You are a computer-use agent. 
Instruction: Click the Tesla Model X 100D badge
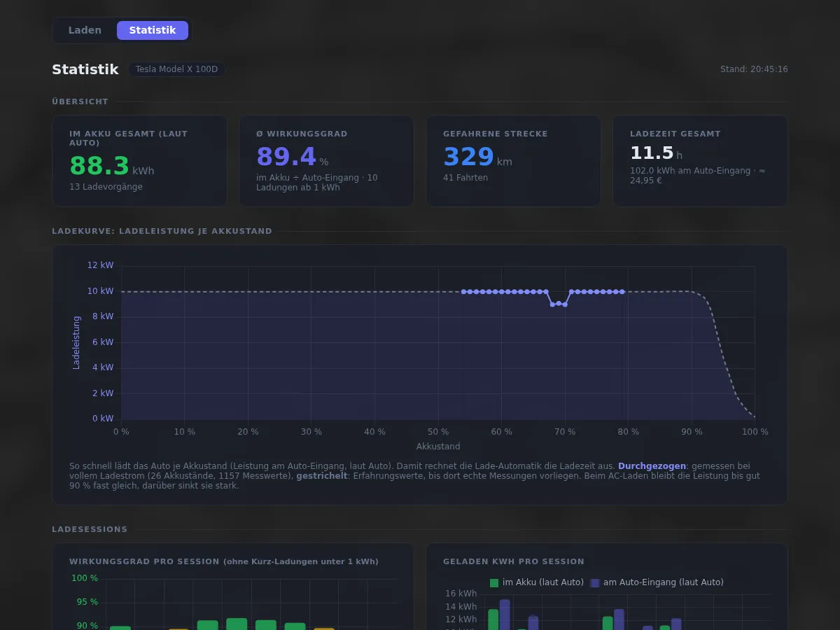176,69
